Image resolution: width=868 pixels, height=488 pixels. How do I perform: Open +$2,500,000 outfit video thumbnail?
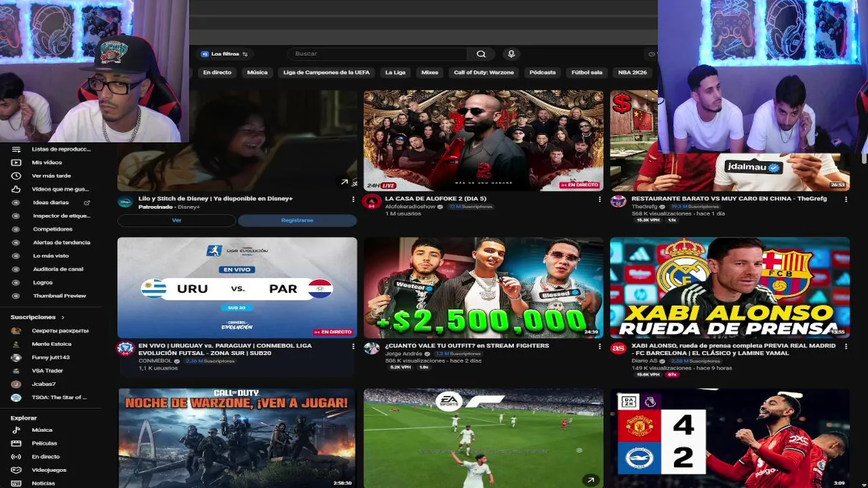coord(483,287)
